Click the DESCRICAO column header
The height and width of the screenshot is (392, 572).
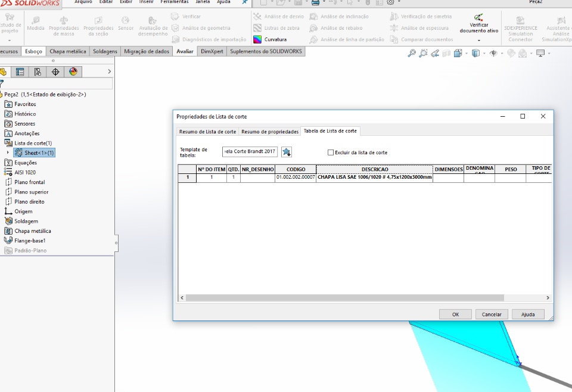[x=375, y=169]
